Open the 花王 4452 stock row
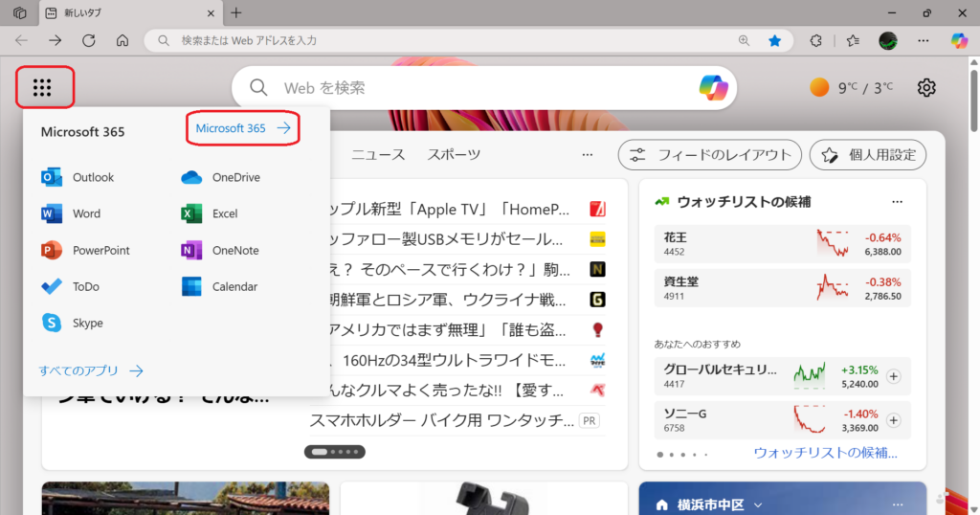The image size is (980, 515). pyautogui.click(x=783, y=244)
